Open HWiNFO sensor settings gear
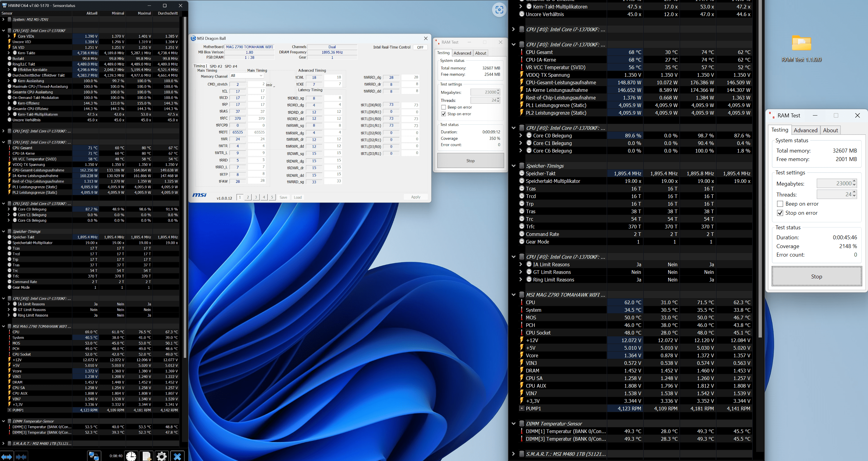This screenshot has height=461, width=868. click(x=162, y=456)
